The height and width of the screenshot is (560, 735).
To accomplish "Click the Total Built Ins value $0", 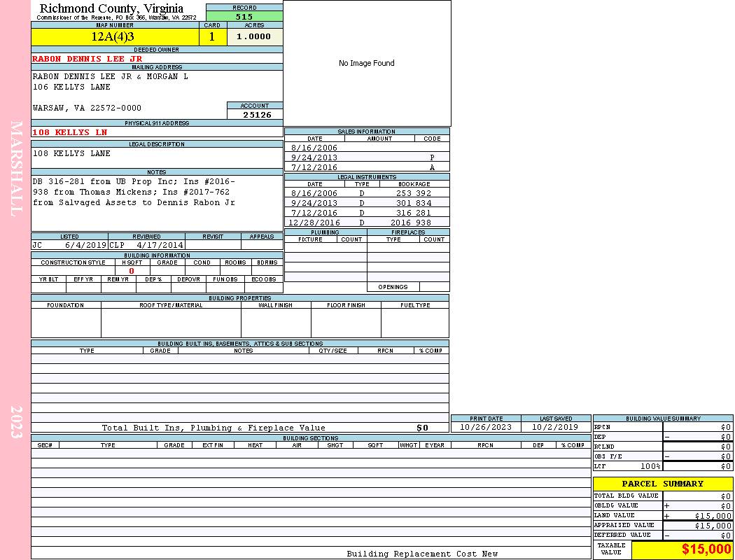I will pyautogui.click(x=422, y=428).
